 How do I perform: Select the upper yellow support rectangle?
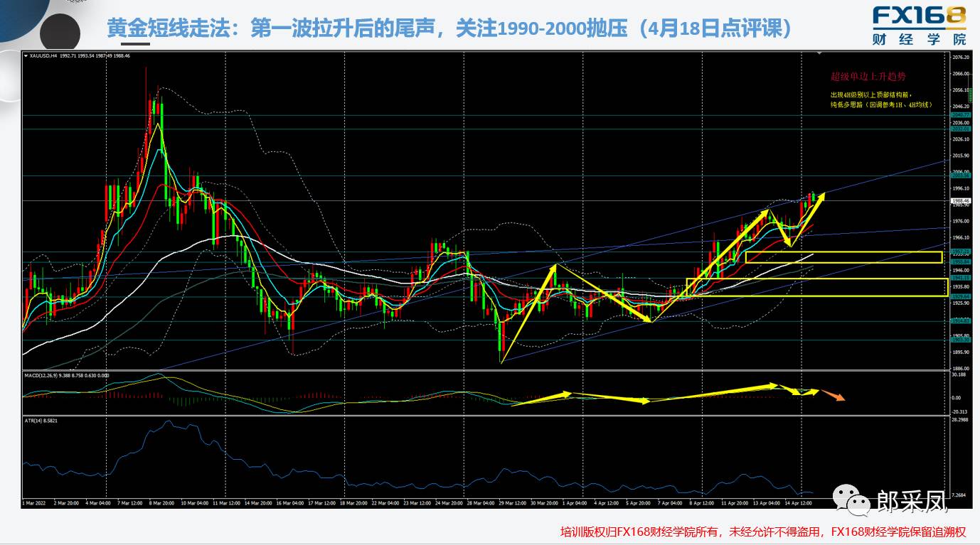pos(843,257)
